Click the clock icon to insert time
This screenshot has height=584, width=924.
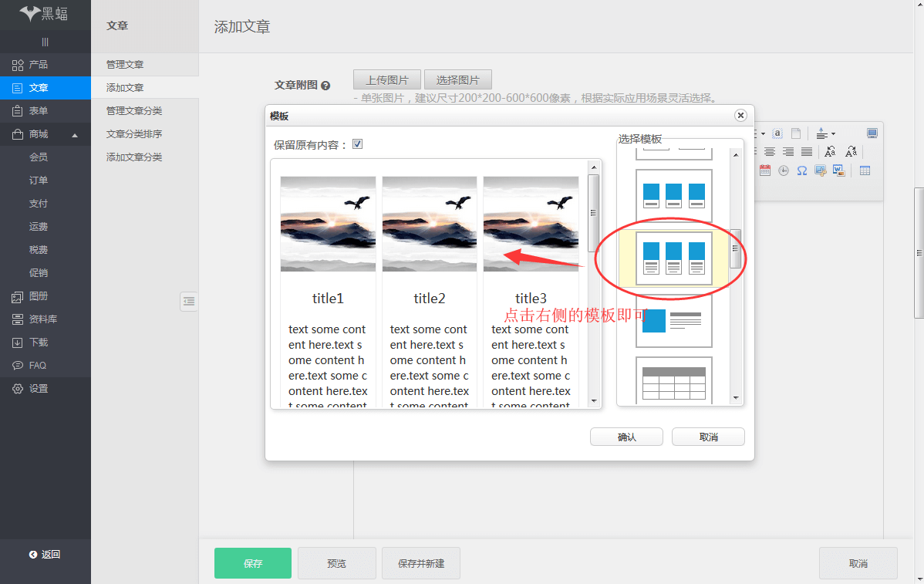click(x=784, y=170)
